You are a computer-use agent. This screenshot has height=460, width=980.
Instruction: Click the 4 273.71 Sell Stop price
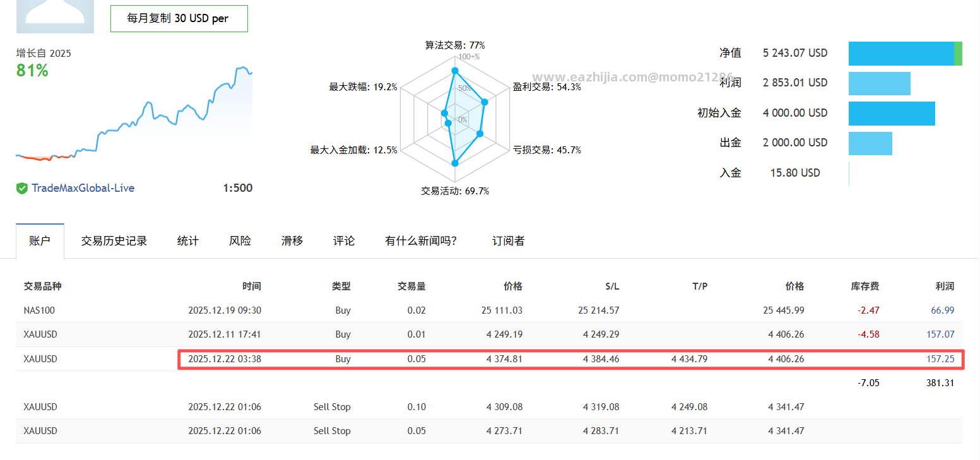pos(504,431)
